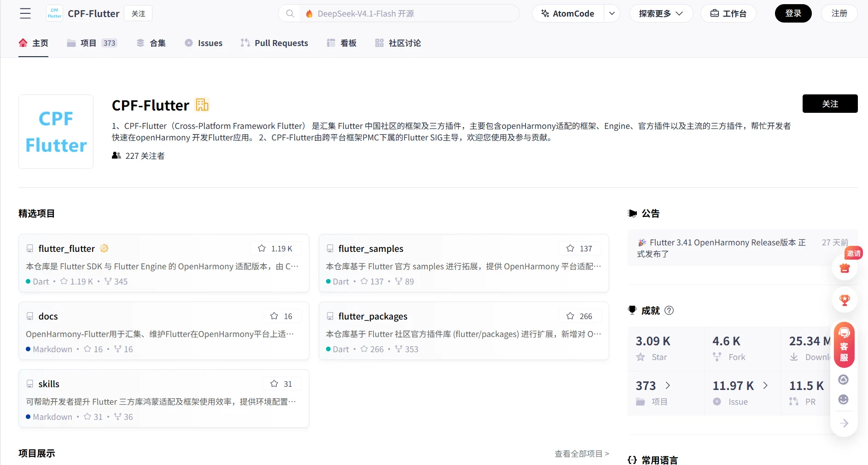
Task: Click the 4.6 K Fork count
Action: coord(726,341)
